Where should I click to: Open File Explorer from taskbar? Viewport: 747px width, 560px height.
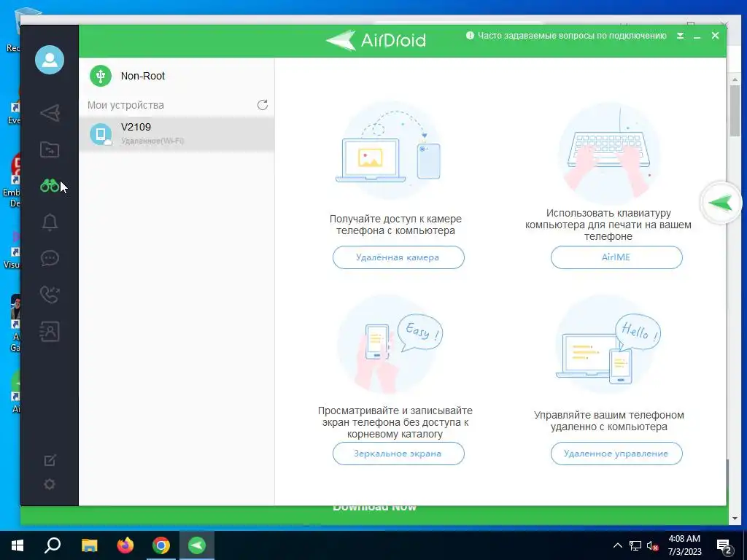pos(89,545)
